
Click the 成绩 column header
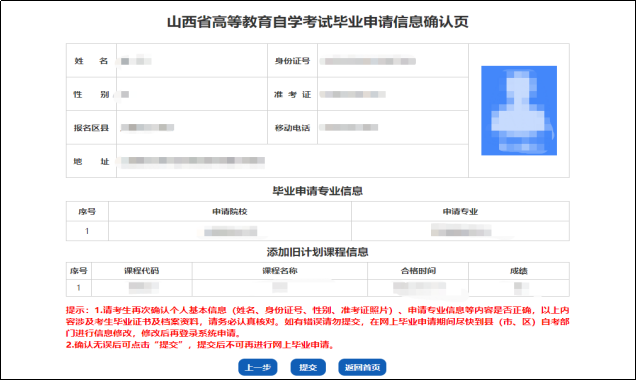[x=519, y=271]
